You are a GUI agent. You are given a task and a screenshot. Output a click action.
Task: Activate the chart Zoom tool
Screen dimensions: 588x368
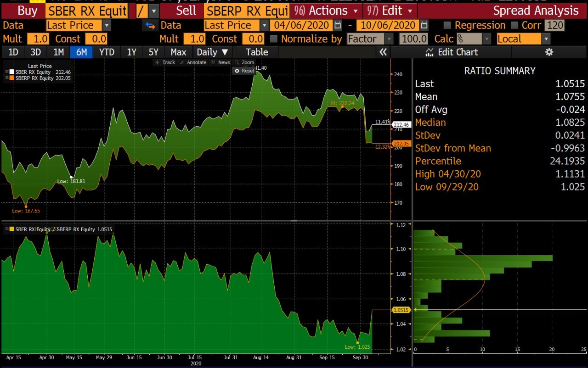pos(244,62)
